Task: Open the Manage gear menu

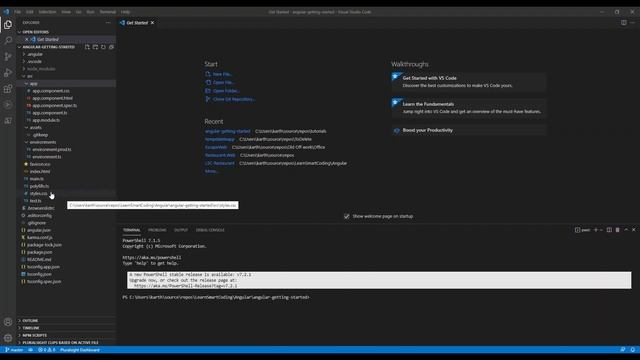Action: pos(8,338)
